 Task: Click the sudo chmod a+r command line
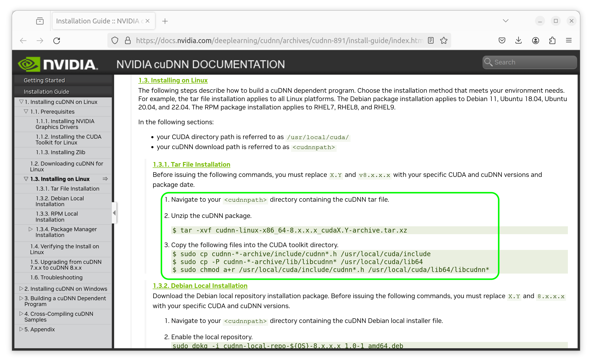[x=331, y=270]
